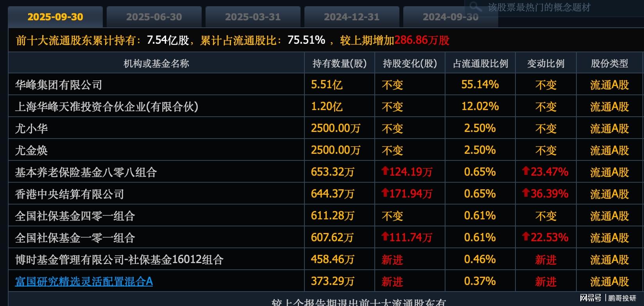Screen dimensions: 644x306
Task: Select the 华峰集团有限公司 shareholder row
Action: tap(59, 85)
